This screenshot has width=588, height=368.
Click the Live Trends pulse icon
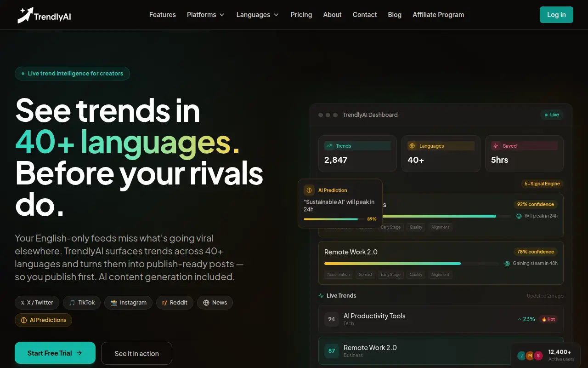tap(321, 296)
